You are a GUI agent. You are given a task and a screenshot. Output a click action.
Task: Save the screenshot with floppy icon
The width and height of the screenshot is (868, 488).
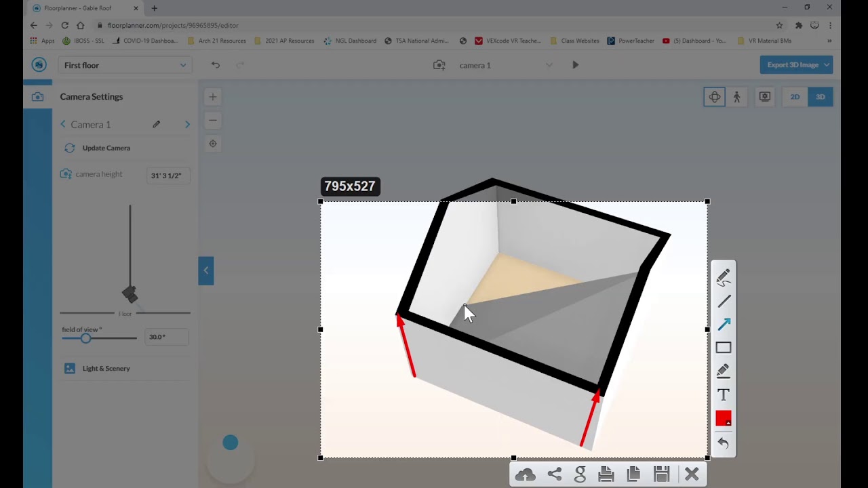[x=662, y=474]
